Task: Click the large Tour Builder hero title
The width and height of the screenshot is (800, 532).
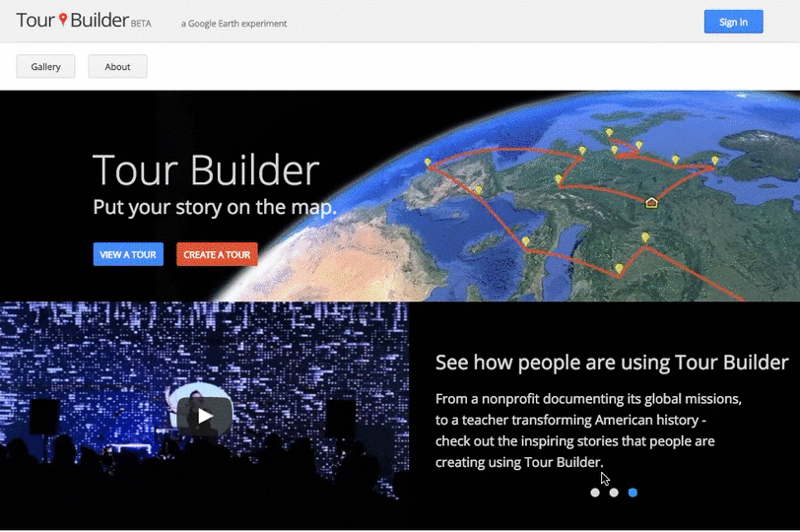Action: point(206,169)
